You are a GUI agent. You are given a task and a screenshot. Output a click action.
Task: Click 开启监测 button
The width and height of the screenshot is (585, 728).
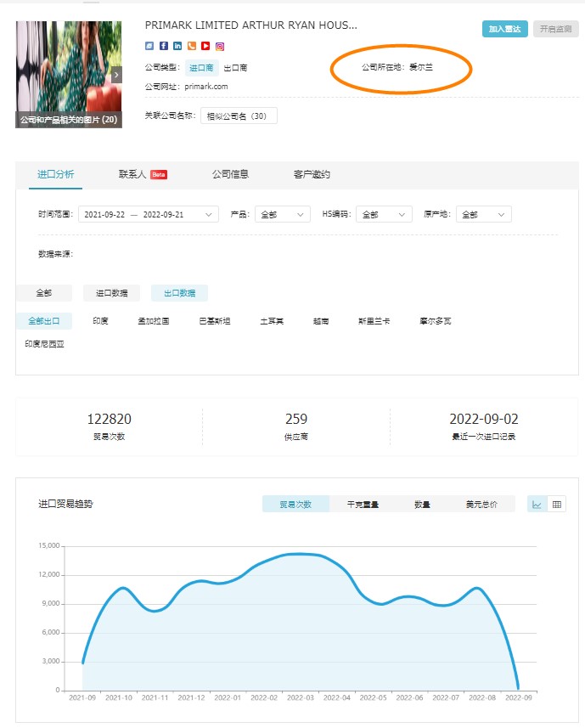[x=556, y=29]
